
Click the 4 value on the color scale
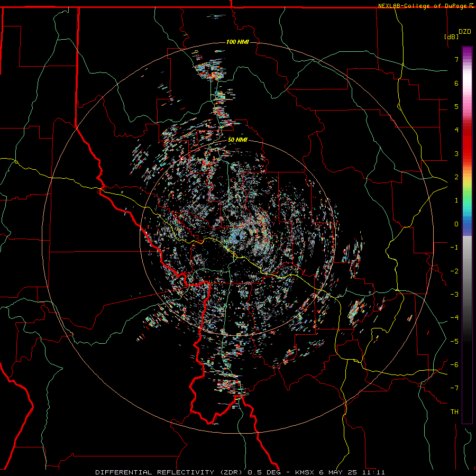tap(456, 130)
